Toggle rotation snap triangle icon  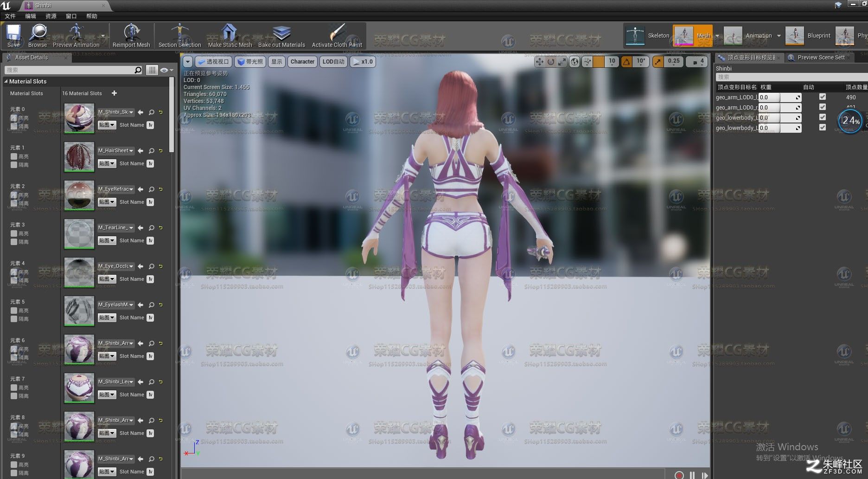(626, 62)
